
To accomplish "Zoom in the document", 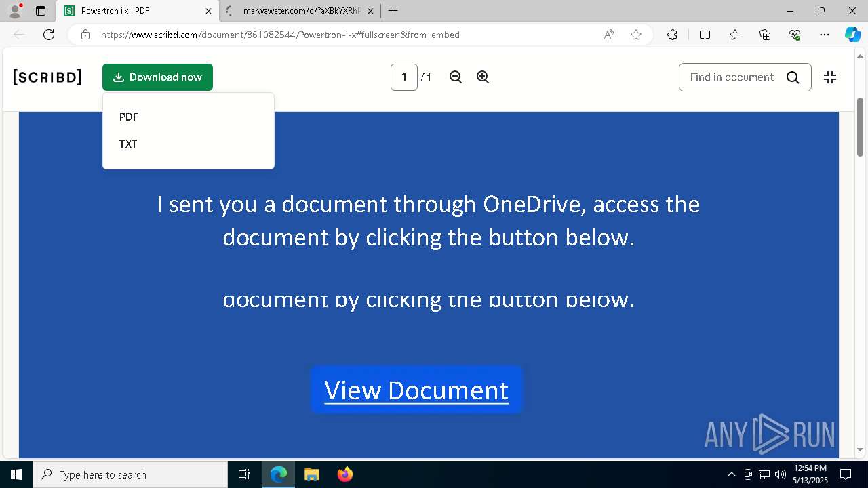I will 483,77.
